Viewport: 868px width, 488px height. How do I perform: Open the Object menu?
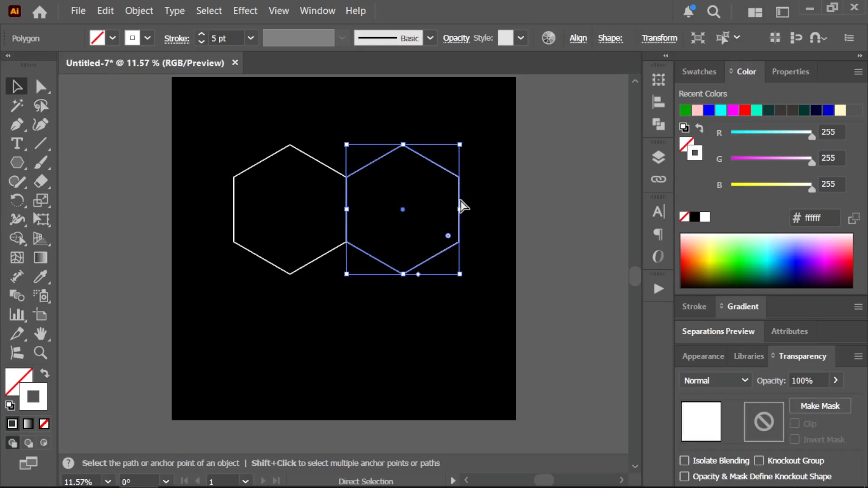pyautogui.click(x=139, y=11)
